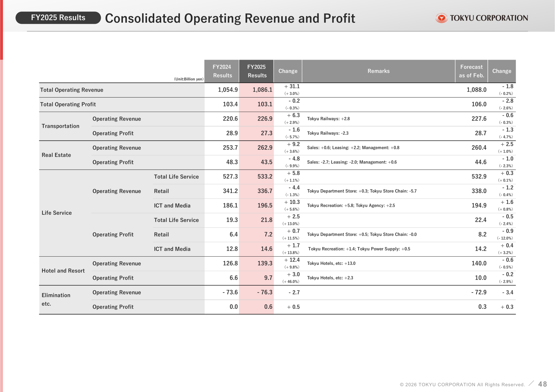Viewport: 555px width, 392px height.
Task: Click forecast value 532.9
Action: [x=479, y=177]
